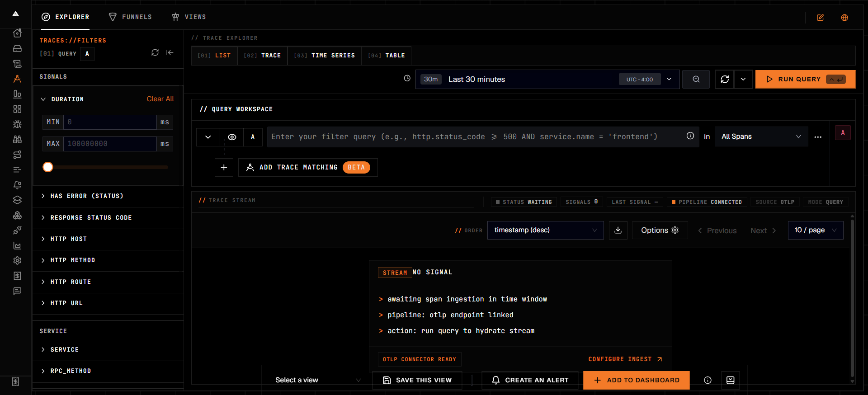Click the orange globe icon in top bar
Viewport: 868px width, 395px height.
(x=844, y=18)
